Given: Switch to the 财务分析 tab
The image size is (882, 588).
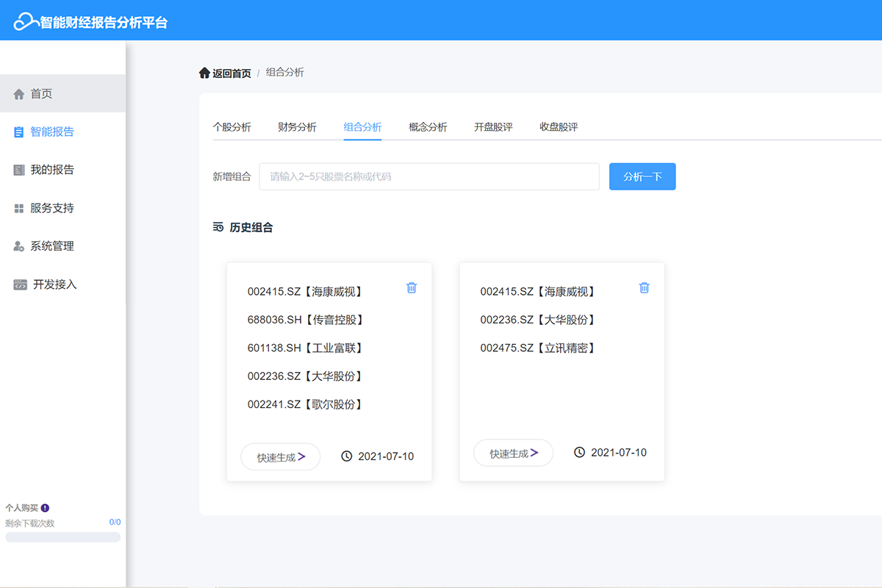Looking at the screenshot, I should (297, 127).
